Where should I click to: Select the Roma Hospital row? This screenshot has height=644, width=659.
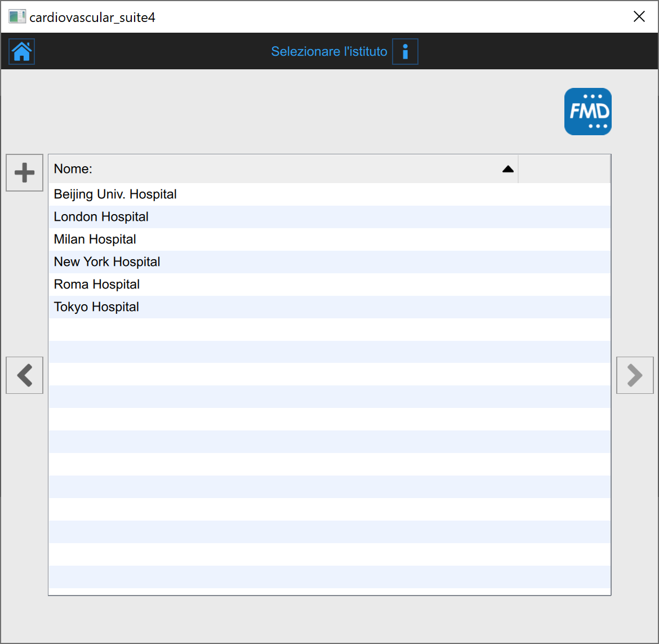[x=97, y=285]
